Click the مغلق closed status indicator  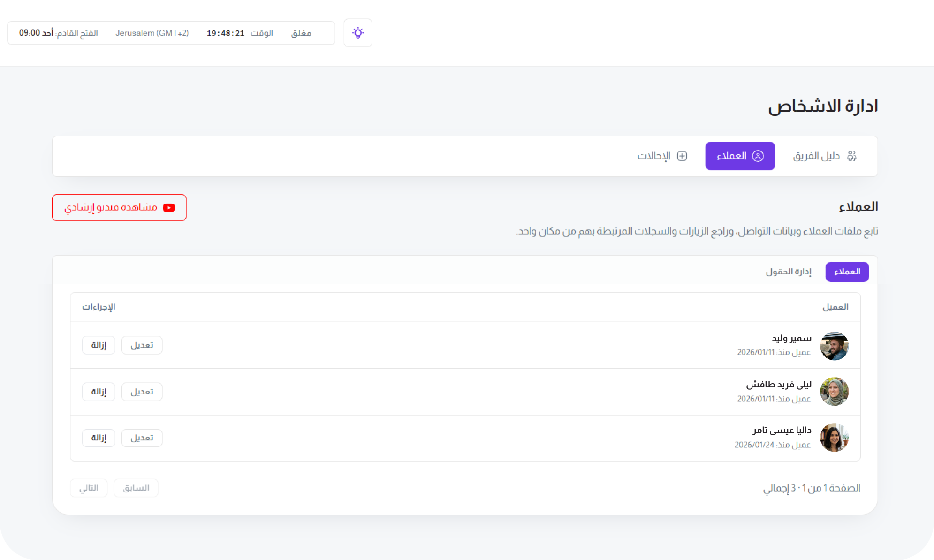click(301, 33)
